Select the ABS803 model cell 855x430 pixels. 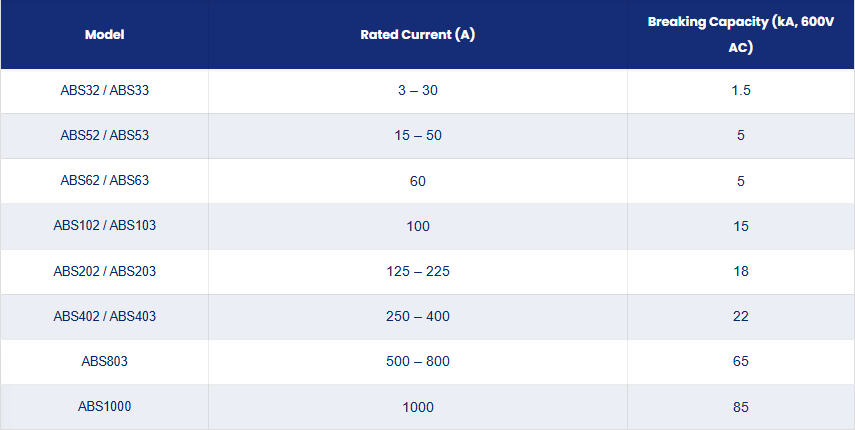(105, 361)
